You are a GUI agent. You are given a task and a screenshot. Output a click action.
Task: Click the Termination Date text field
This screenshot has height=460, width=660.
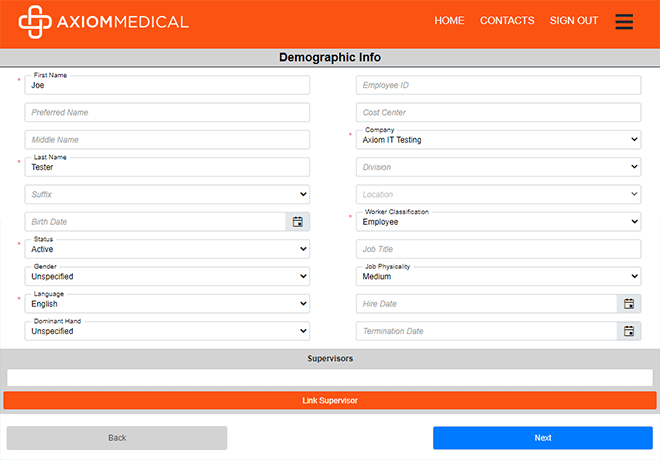point(486,331)
